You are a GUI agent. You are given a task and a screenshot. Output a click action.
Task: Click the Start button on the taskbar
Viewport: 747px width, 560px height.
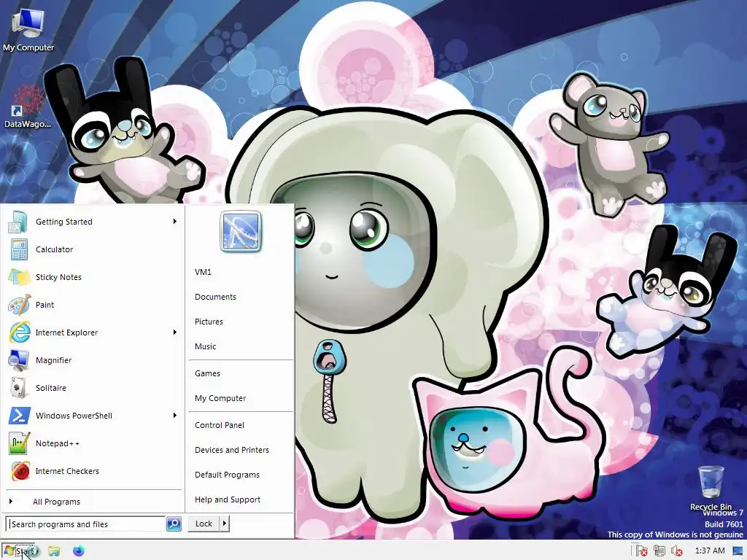click(19, 551)
